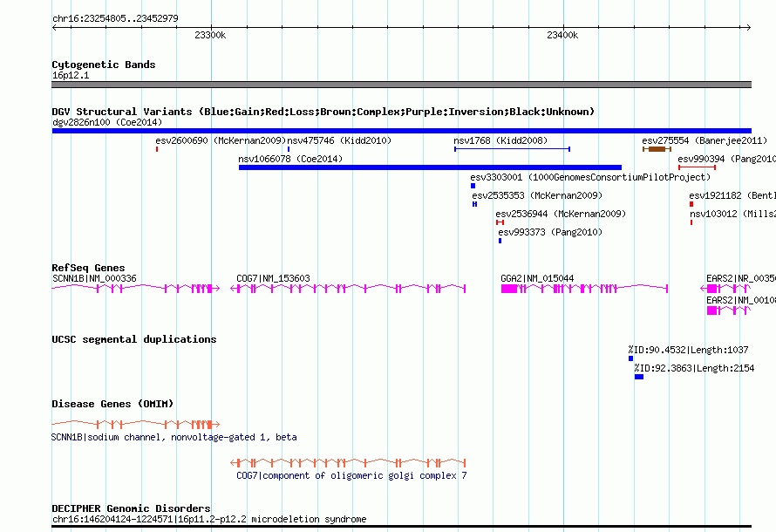Open the nsv1066078 (Coe2014) label
The image size is (776, 532).
pyautogui.click(x=290, y=159)
